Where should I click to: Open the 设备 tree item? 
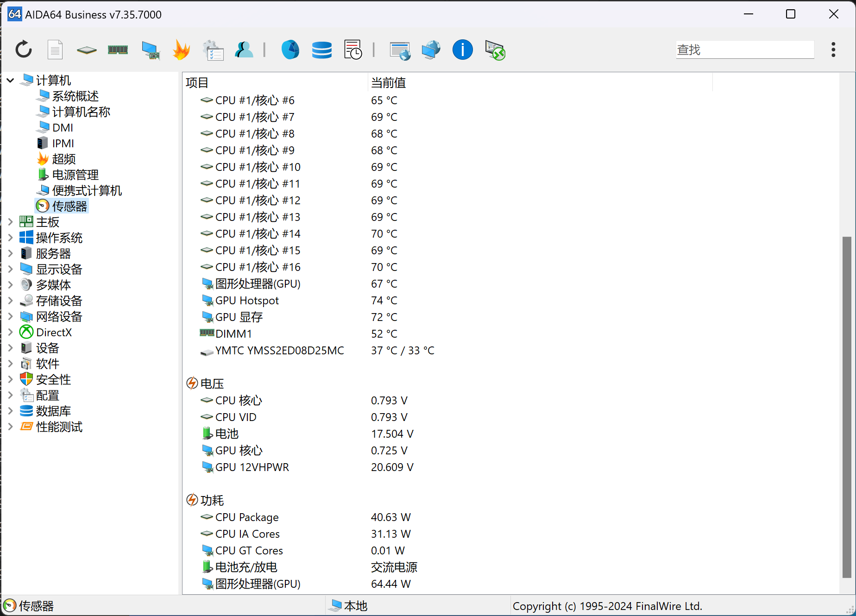pos(47,348)
